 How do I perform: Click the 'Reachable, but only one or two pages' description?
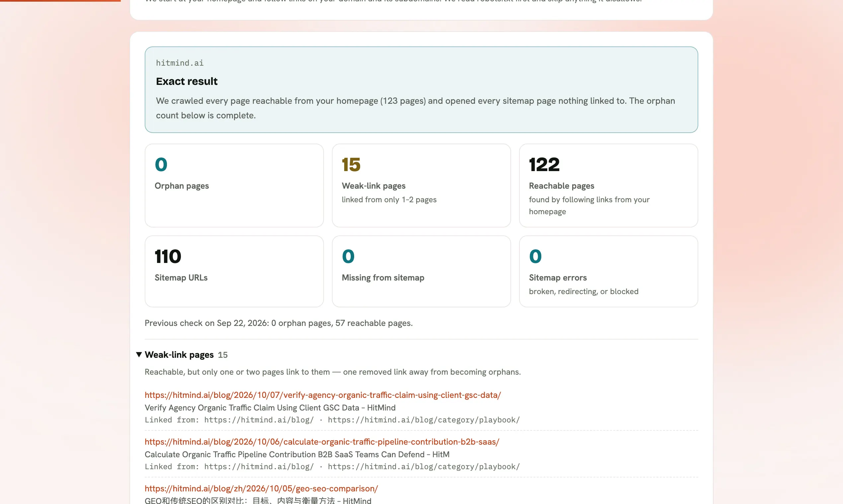[333, 372]
